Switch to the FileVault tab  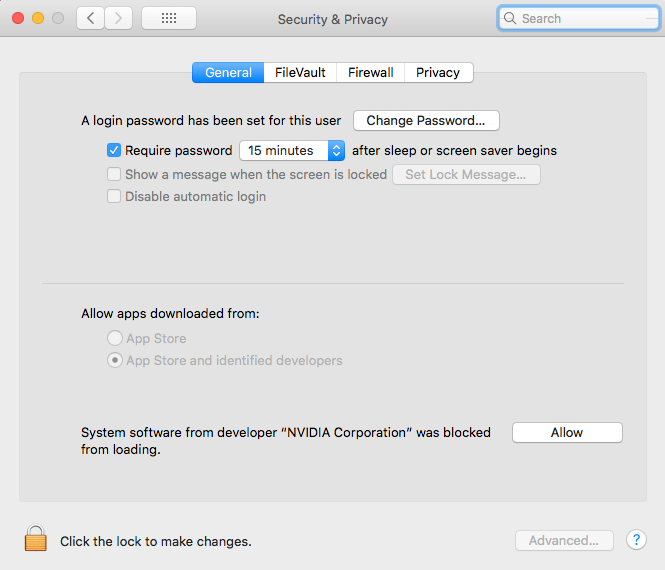coord(300,73)
